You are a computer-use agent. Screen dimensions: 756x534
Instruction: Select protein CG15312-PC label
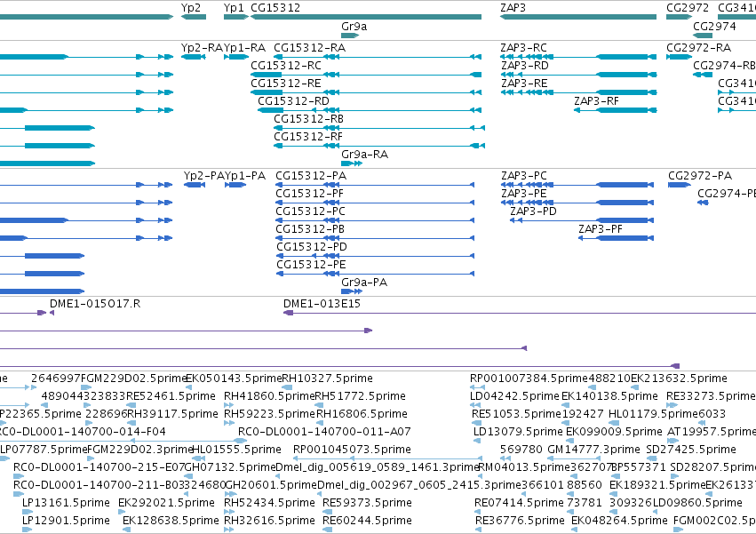(x=311, y=211)
